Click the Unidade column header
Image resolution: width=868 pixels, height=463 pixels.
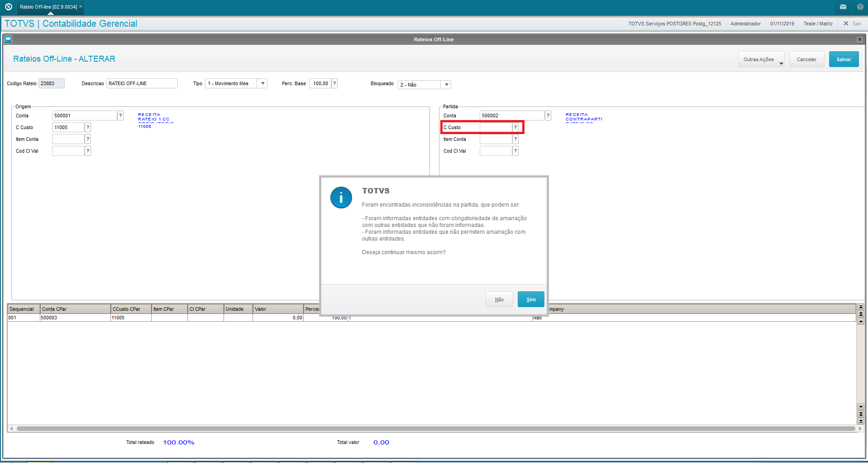click(x=238, y=309)
